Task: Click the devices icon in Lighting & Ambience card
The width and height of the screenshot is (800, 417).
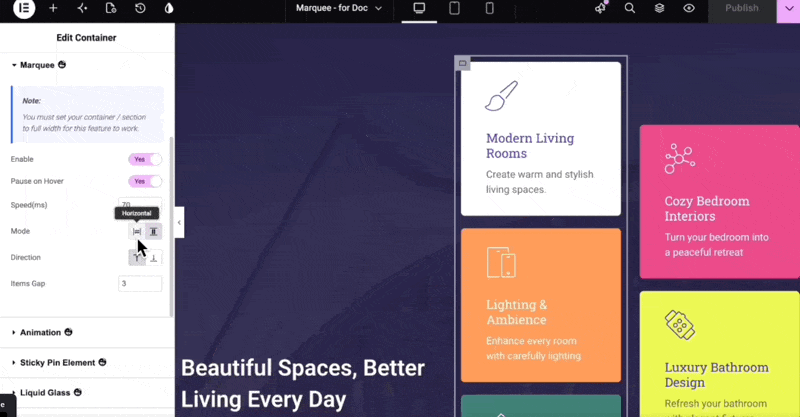Action: coord(501,262)
